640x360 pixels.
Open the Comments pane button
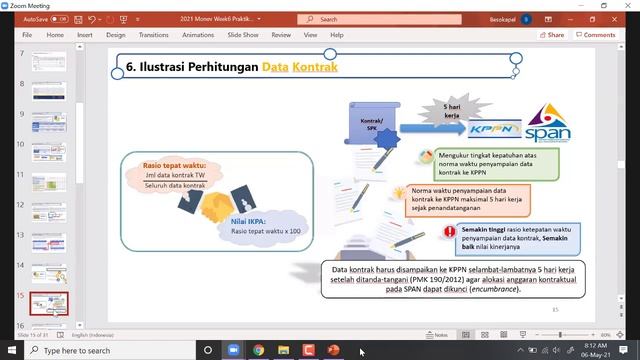tap(596, 35)
